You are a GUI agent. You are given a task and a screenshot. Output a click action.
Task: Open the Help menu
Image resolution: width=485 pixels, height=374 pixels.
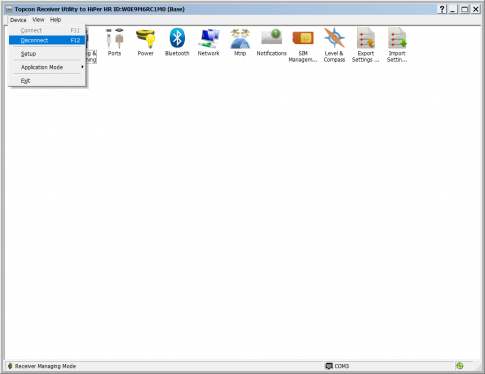56,20
